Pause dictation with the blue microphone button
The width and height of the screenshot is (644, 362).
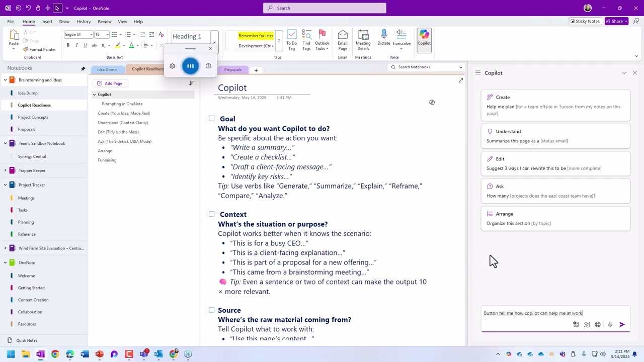coord(190,66)
